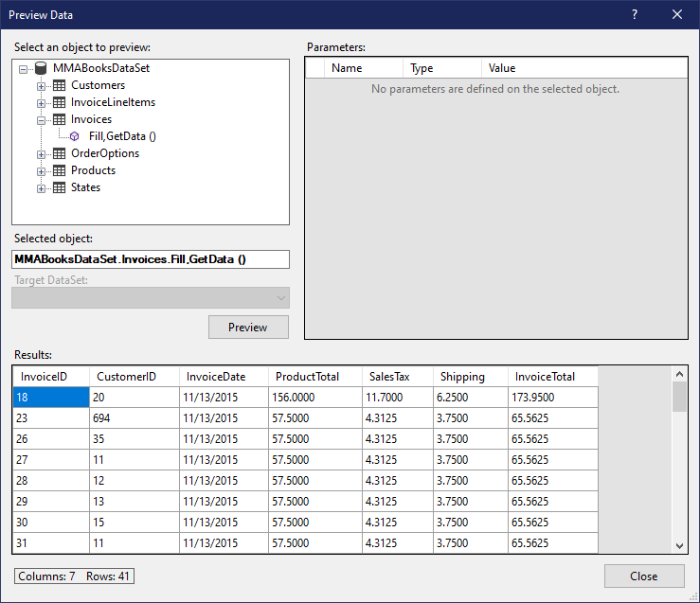
Task: Select CustomerID cell 694
Action: 135,418
